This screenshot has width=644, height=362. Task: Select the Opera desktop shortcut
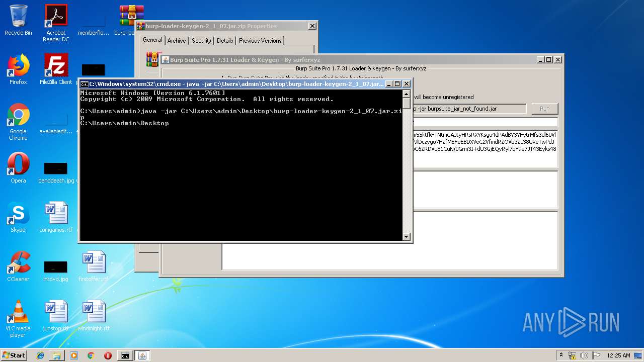click(18, 168)
